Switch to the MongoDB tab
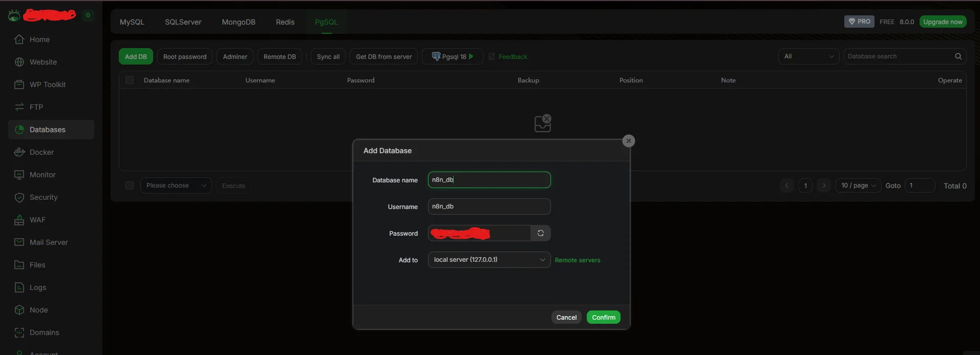This screenshot has height=355, width=980. pos(238,22)
